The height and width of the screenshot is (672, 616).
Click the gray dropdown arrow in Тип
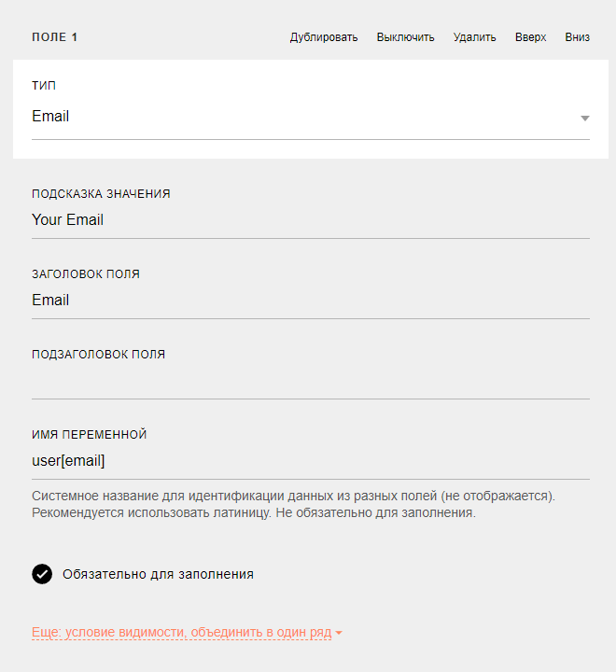point(584,119)
